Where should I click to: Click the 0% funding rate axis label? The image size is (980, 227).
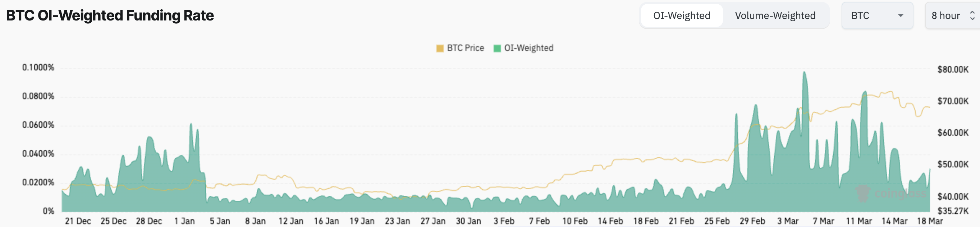pyautogui.click(x=48, y=211)
